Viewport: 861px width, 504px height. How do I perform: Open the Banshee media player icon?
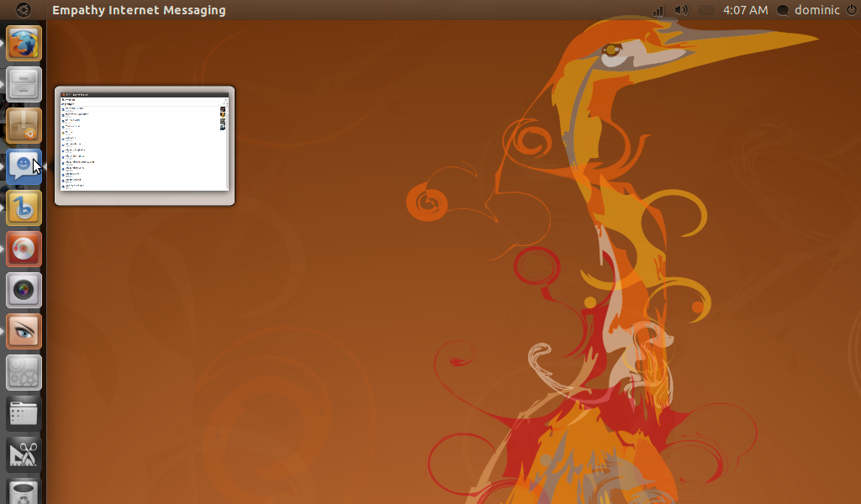(24, 207)
